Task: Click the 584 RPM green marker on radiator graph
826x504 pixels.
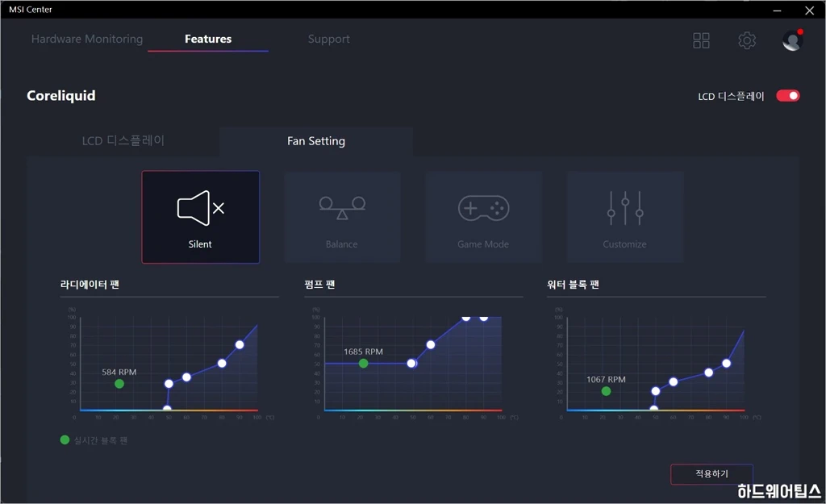Action: tap(119, 384)
